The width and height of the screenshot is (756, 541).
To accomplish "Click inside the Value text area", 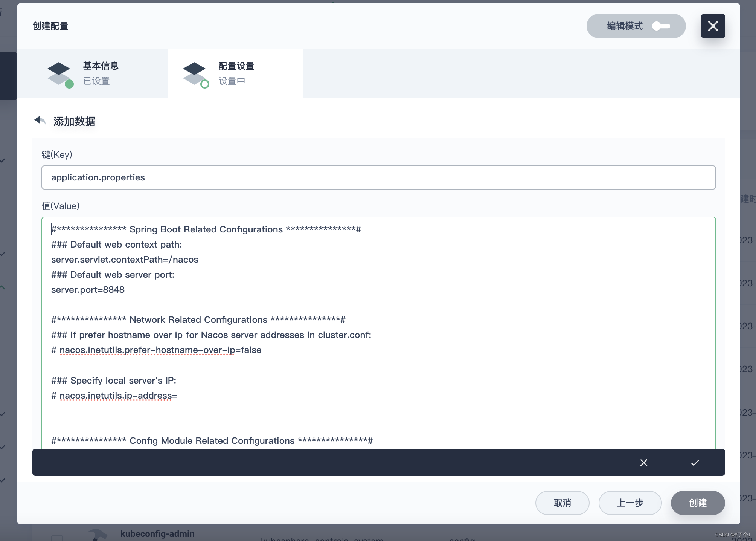I will [x=378, y=333].
